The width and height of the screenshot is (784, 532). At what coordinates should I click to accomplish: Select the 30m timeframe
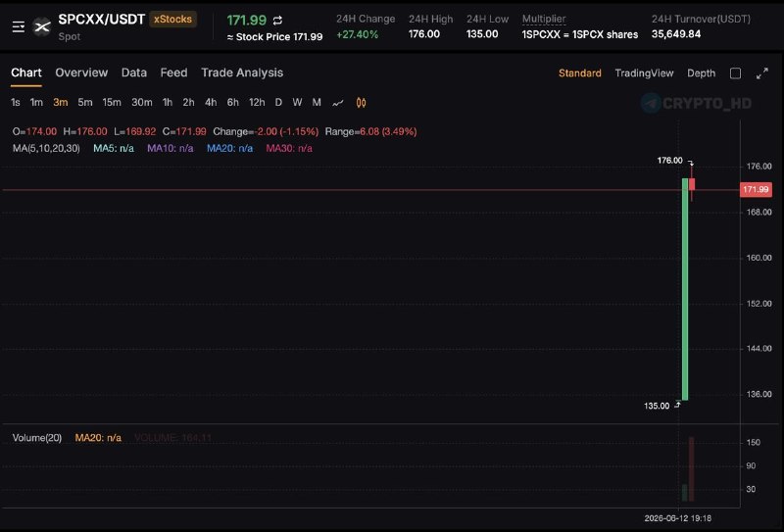[142, 103]
